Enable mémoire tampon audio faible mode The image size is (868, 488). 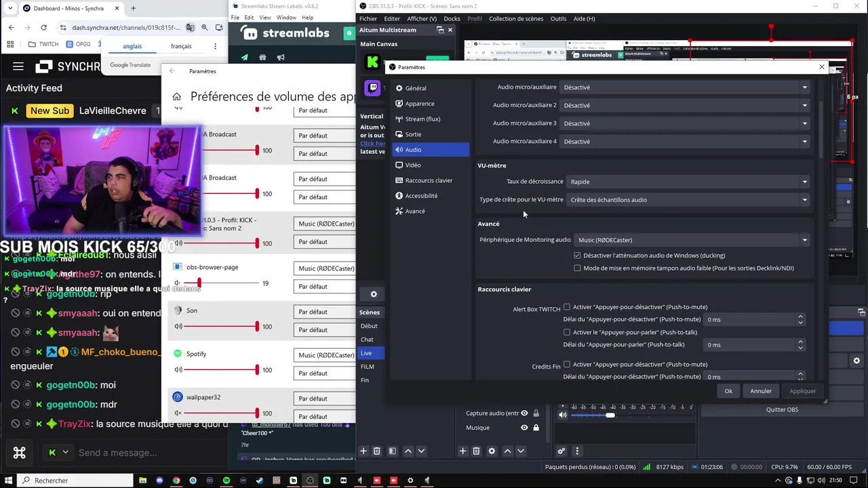coord(577,268)
